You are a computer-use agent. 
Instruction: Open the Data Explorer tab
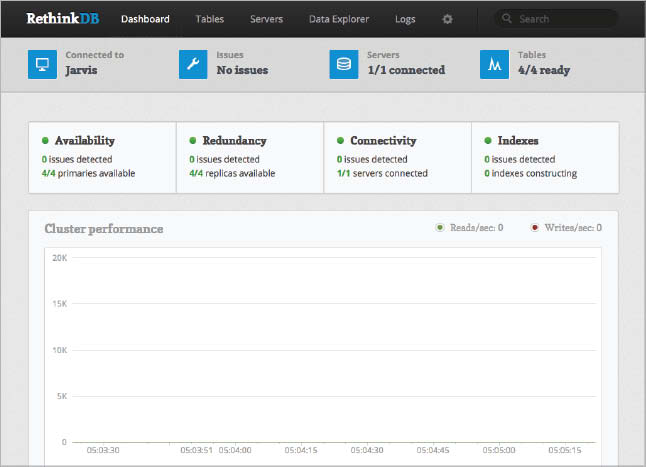tap(338, 19)
